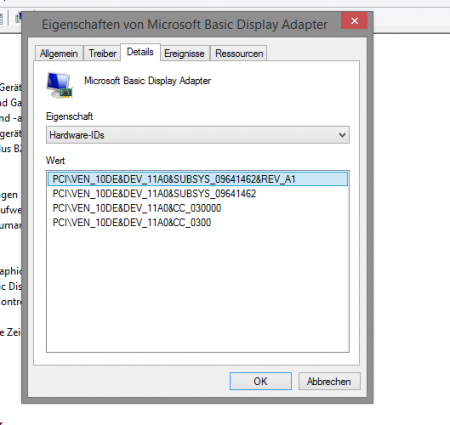The width and height of the screenshot is (450, 425).
Task: Open the Ereignisse tab
Action: (184, 53)
